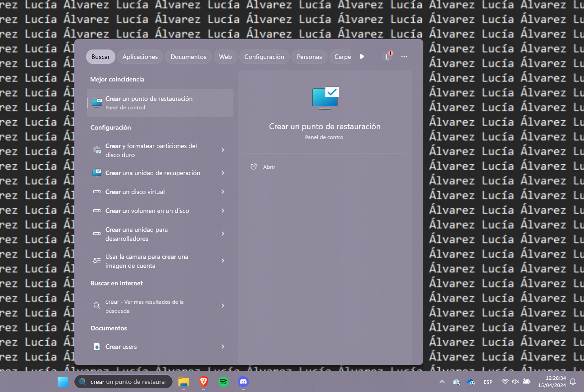Open Discord from the taskbar
The height and width of the screenshot is (392, 584).
[x=243, y=382]
